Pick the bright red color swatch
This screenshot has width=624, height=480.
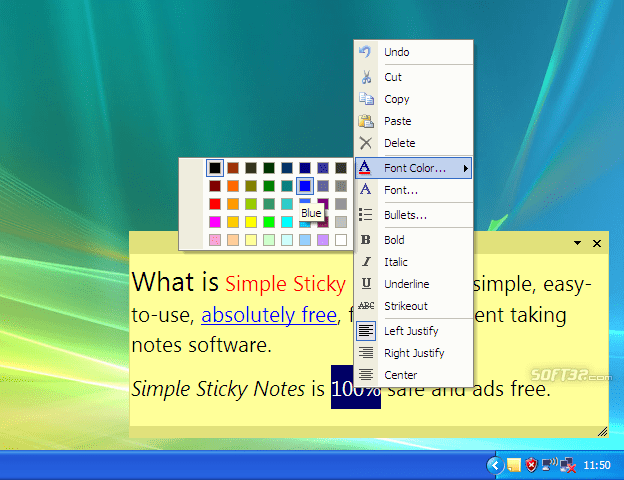click(215, 204)
